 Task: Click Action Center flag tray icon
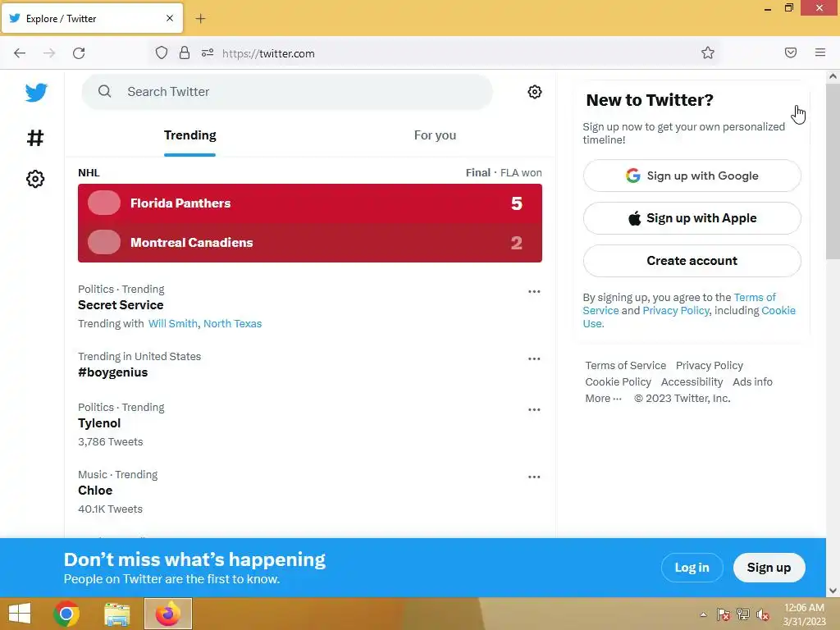(x=724, y=614)
